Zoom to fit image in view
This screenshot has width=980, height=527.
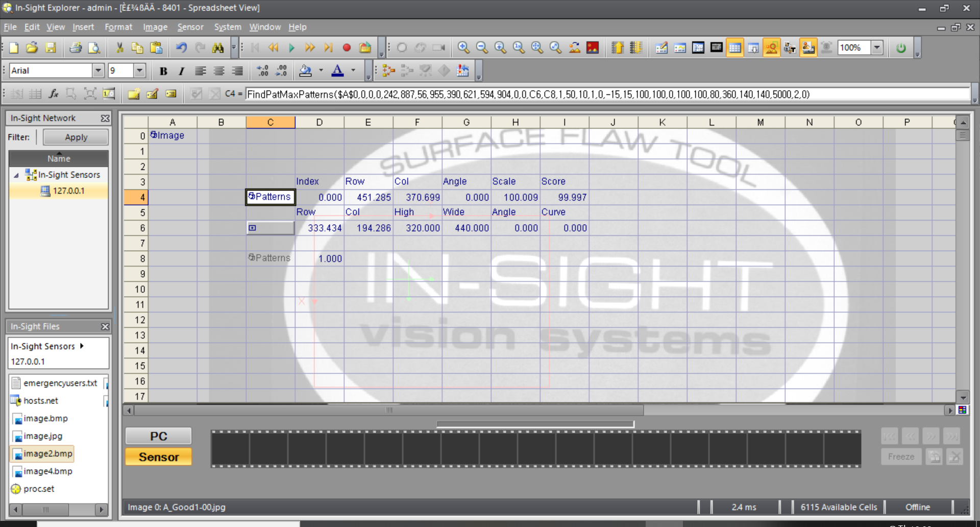tap(537, 48)
